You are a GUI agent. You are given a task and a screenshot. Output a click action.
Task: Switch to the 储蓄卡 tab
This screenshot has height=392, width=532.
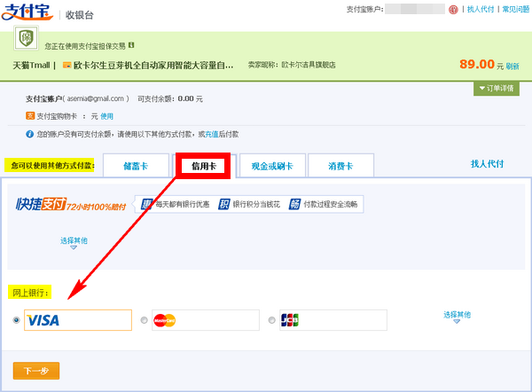pyautogui.click(x=136, y=166)
